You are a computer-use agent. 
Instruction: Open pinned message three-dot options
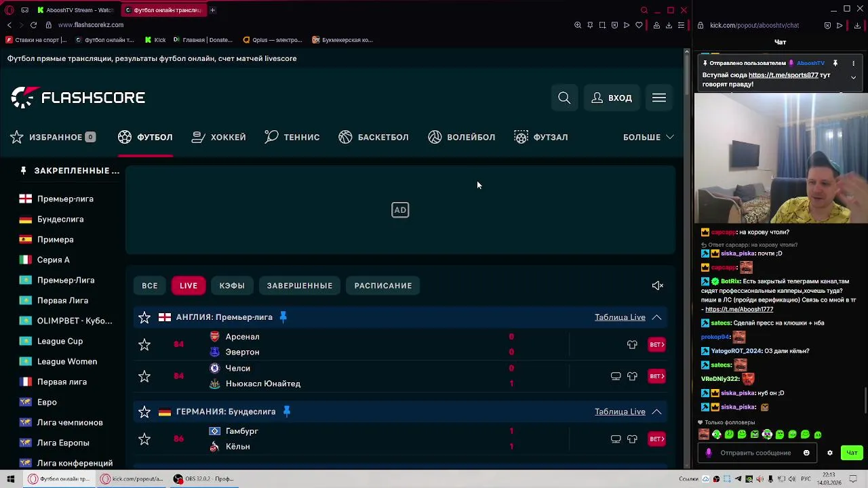[853, 63]
